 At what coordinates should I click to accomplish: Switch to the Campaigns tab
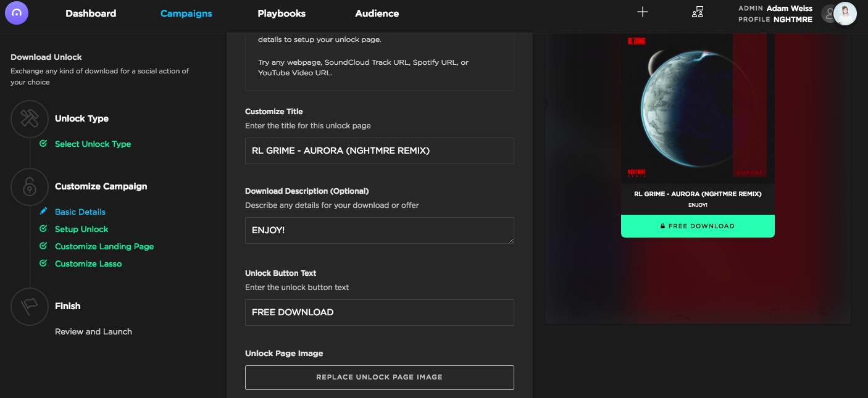186,14
